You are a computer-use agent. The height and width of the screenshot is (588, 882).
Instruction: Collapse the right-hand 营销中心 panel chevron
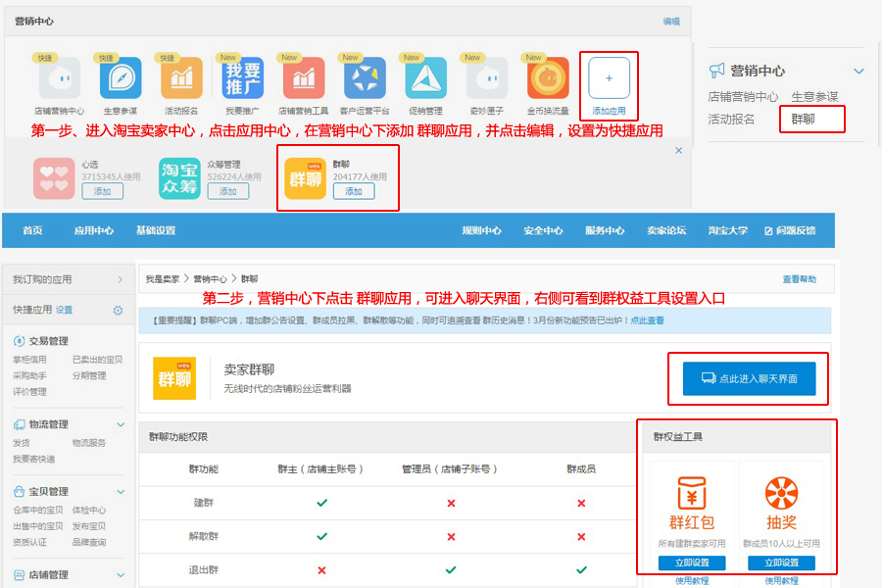(858, 71)
